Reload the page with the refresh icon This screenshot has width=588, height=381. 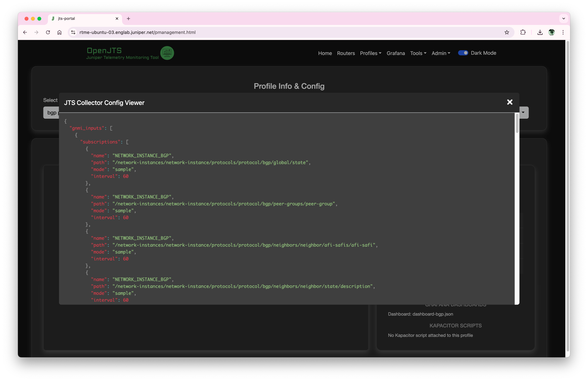pos(48,32)
